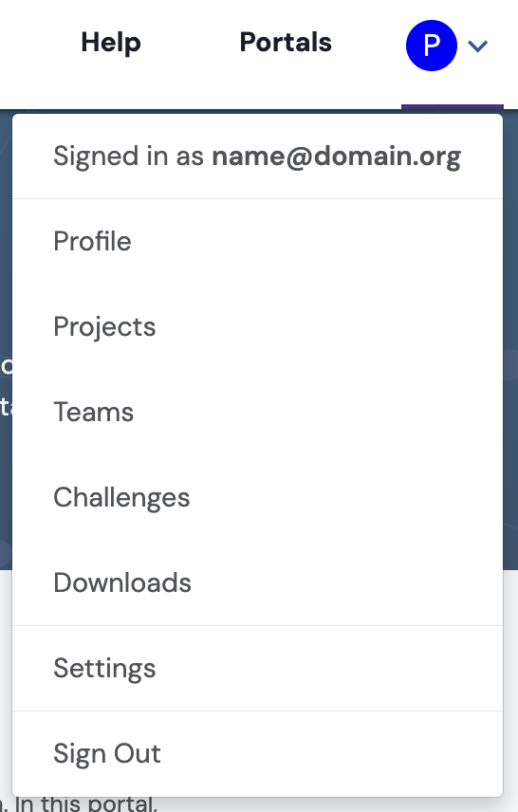Collapse the account menu using the chevron arrow
Image resolution: width=518 pixels, height=812 pixels.
point(477,46)
